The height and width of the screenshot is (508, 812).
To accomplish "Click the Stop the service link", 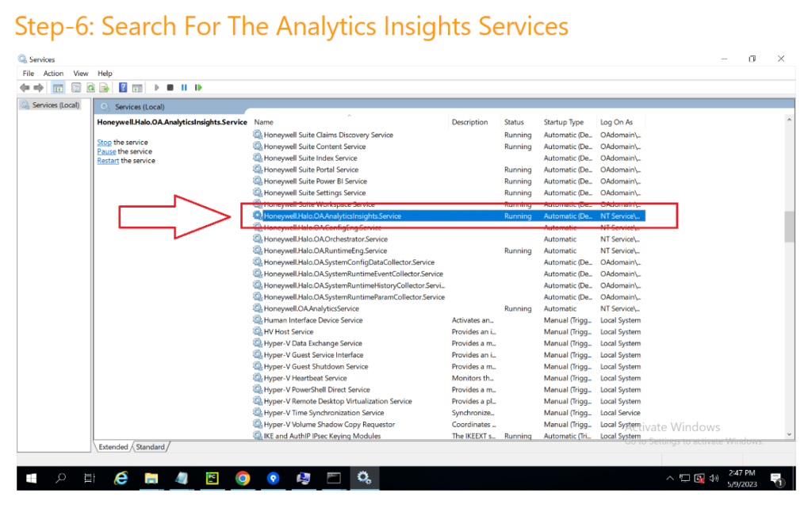I will [104, 143].
